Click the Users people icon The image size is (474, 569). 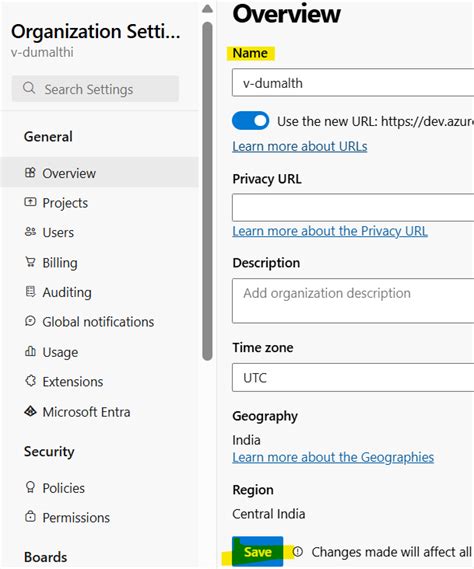(30, 232)
